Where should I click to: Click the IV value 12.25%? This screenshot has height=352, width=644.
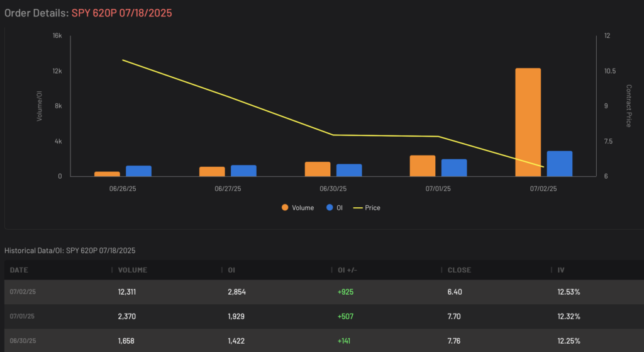pyautogui.click(x=569, y=341)
